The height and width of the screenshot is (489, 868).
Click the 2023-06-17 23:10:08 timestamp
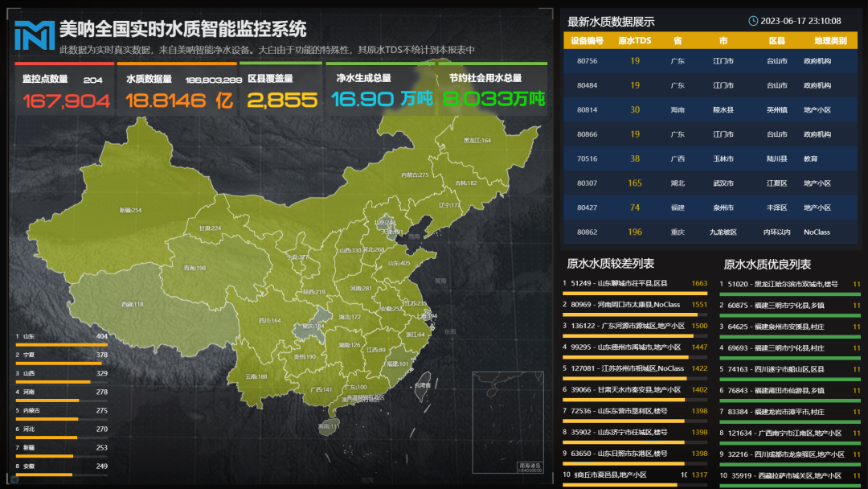800,21
